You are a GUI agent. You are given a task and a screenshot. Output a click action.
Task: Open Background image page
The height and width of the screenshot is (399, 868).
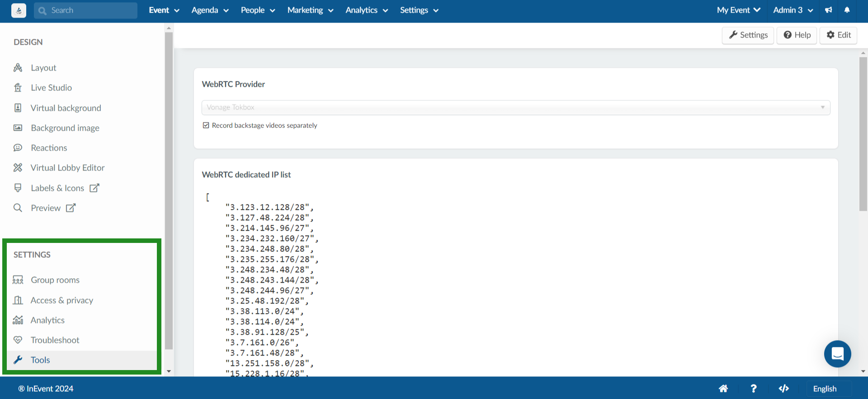(65, 128)
